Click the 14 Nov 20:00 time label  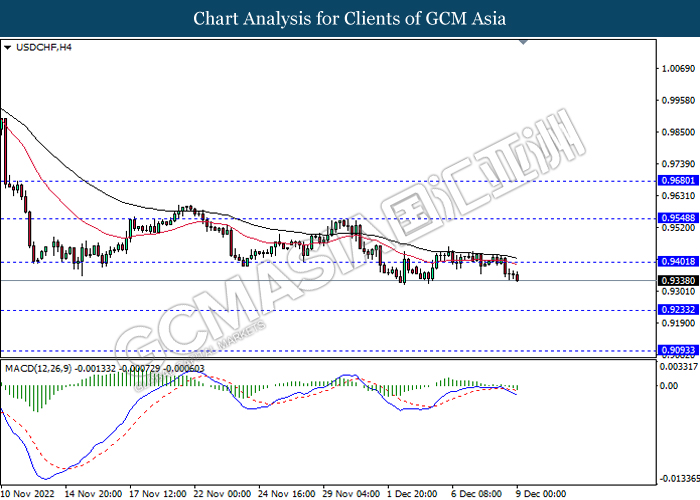click(x=93, y=494)
